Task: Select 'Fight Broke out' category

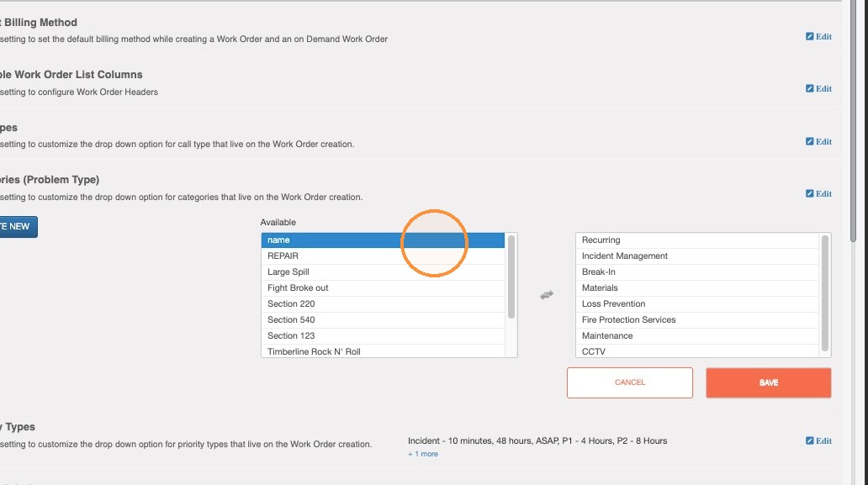Action: [383, 288]
